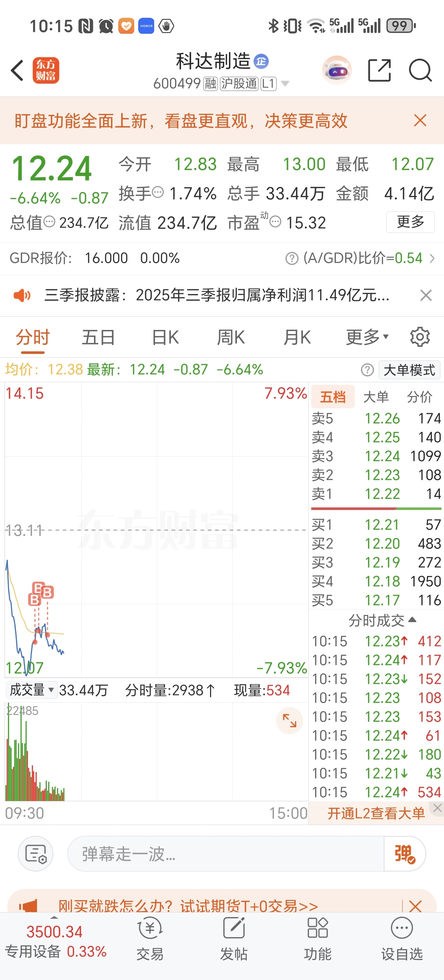Tap the megaphone promo icon
The image size is (444, 980).
[x=28, y=906]
